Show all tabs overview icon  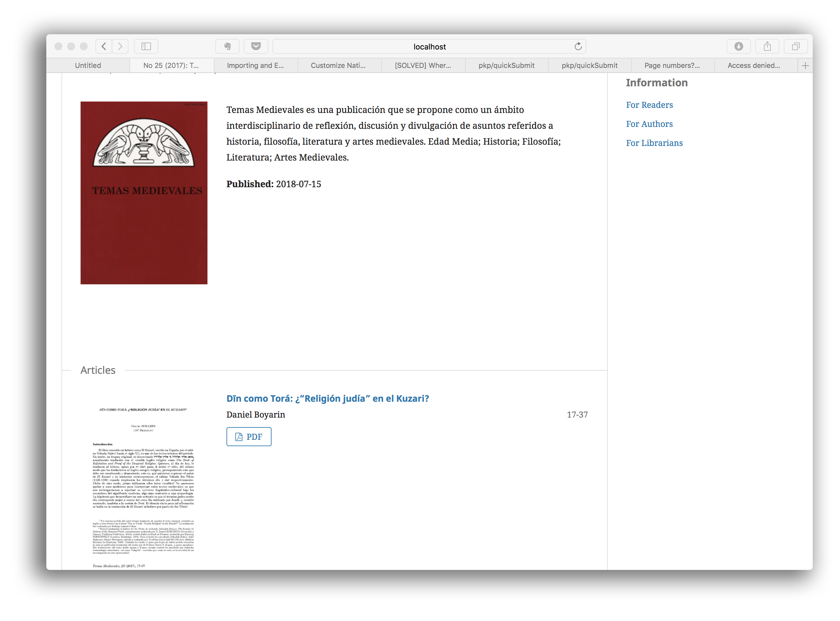click(x=795, y=46)
